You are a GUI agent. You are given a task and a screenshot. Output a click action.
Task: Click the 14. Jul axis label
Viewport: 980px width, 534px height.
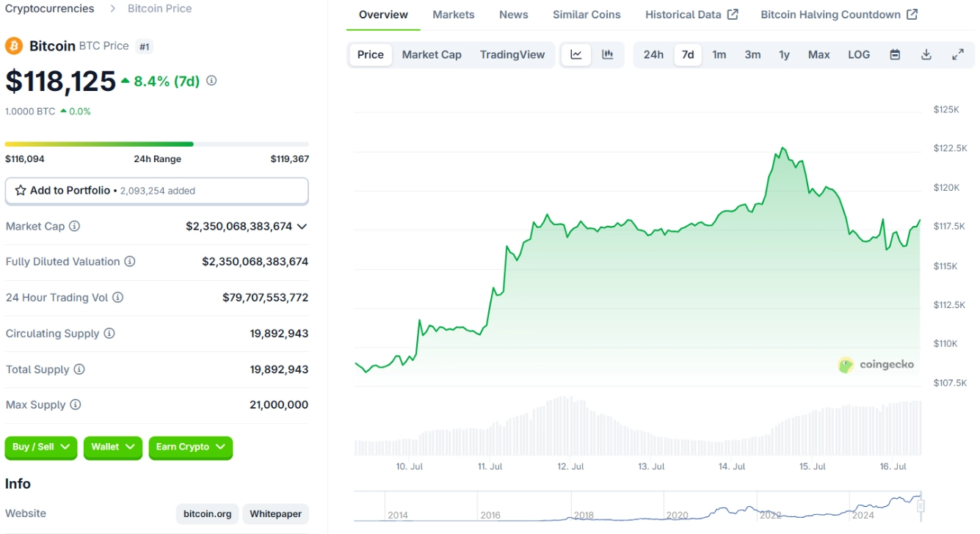[732, 467]
